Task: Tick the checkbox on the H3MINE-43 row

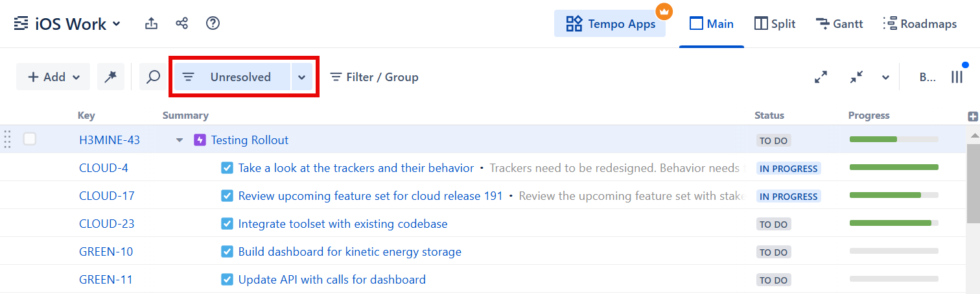Action: [x=30, y=139]
